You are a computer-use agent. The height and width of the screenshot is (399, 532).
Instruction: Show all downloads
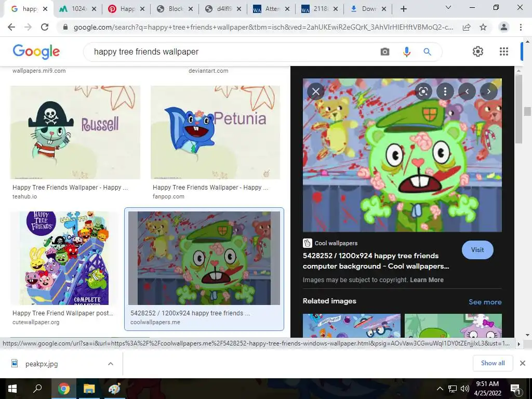coord(493,363)
